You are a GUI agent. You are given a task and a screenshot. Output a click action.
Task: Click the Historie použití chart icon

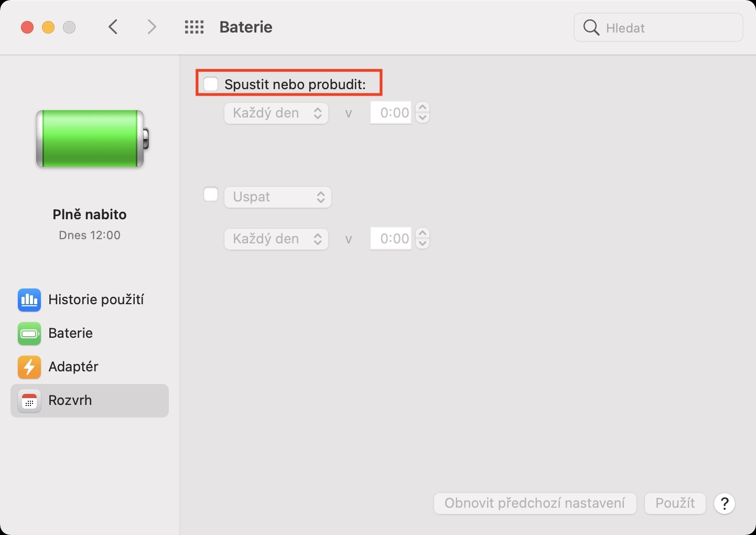coord(29,299)
